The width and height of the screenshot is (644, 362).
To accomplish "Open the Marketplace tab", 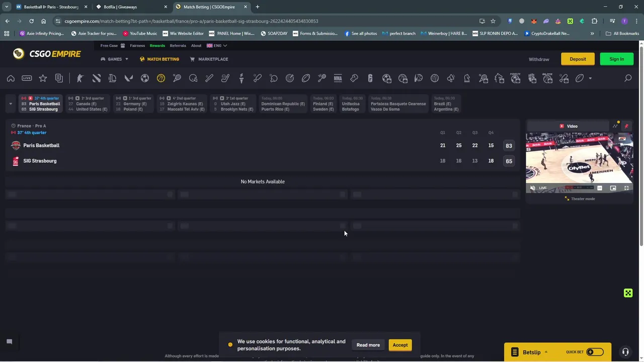I will point(209,59).
